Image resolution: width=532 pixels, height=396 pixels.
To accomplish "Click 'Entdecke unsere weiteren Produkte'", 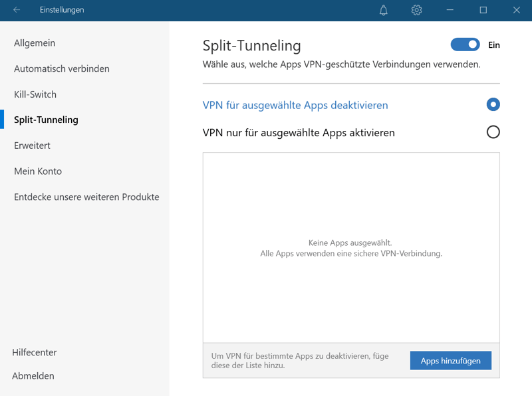I will (x=86, y=197).
